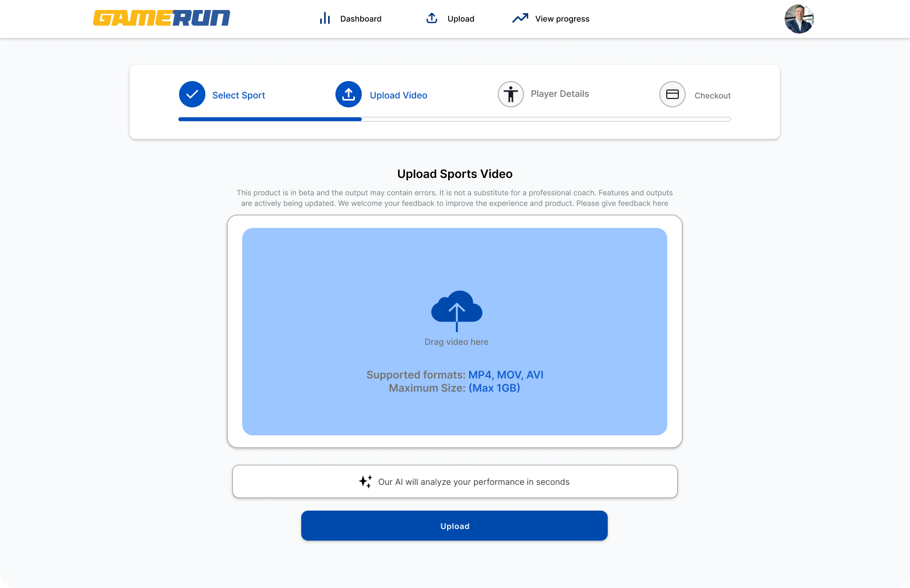This screenshot has width=910, height=588.
Task: Click the Select Sport checkmark step icon
Action: pos(192,94)
